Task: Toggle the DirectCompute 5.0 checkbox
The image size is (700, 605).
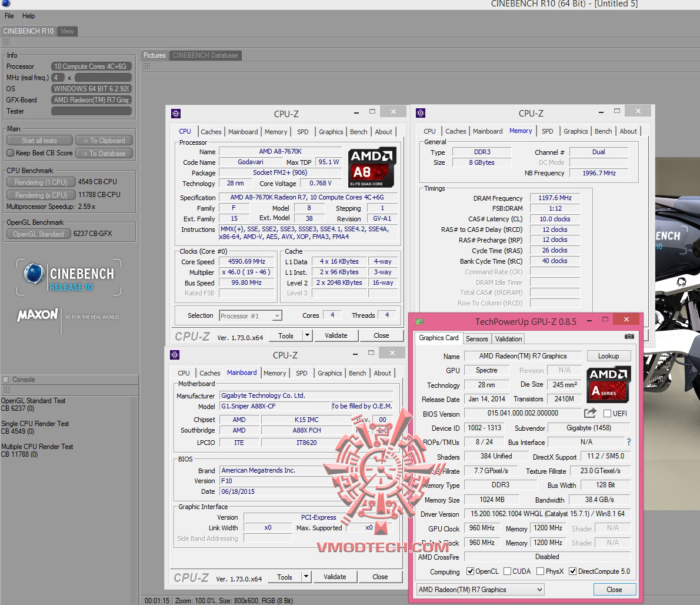Action: [573, 571]
